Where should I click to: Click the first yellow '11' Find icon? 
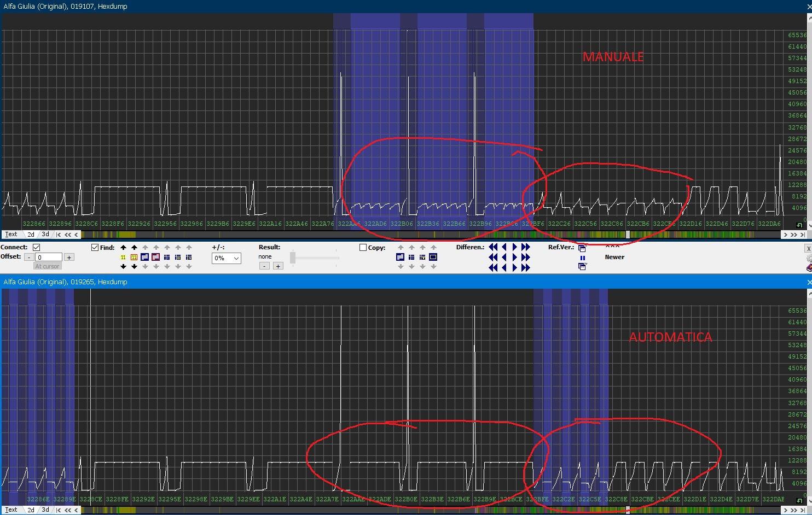coord(123,257)
